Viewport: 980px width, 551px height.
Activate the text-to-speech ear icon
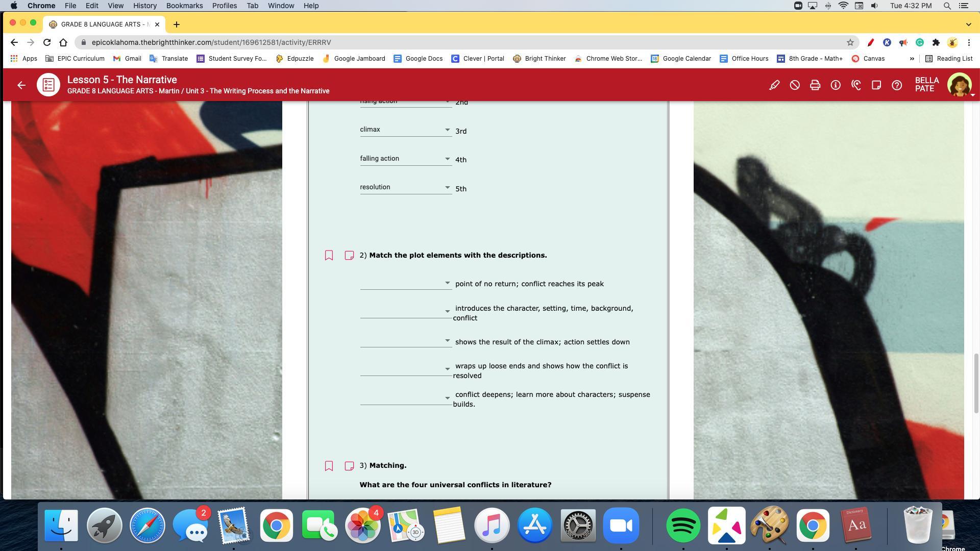click(856, 85)
